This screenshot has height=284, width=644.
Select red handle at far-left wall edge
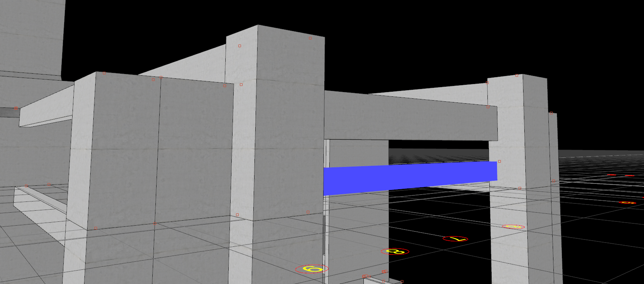point(16,108)
